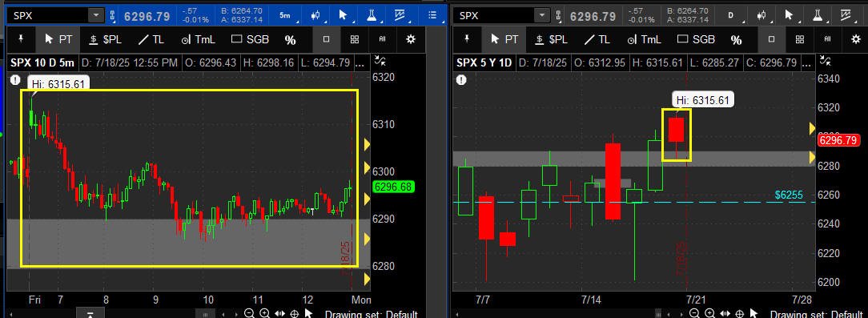Toggle single-chart drawing mode on left chart
This screenshot has height=318, width=868.
pos(327,39)
